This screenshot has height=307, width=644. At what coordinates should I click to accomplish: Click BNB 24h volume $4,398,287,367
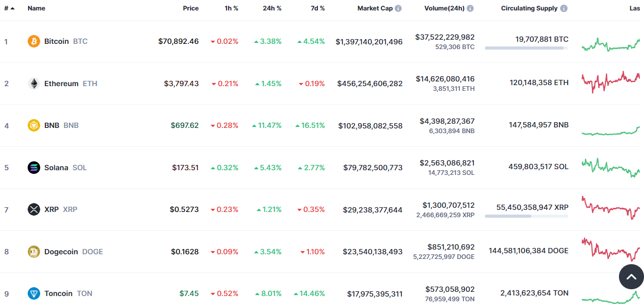[447, 121]
